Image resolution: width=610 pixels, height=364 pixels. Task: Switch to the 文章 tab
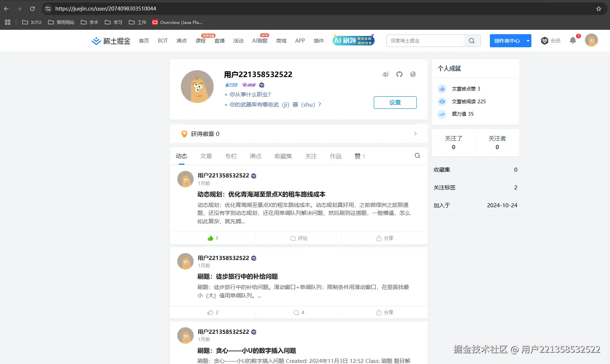coord(206,156)
